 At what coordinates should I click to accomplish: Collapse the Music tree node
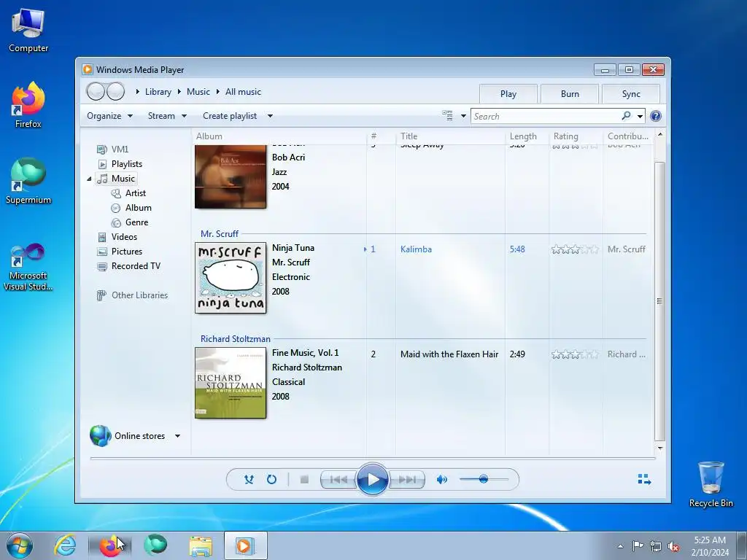click(x=89, y=179)
